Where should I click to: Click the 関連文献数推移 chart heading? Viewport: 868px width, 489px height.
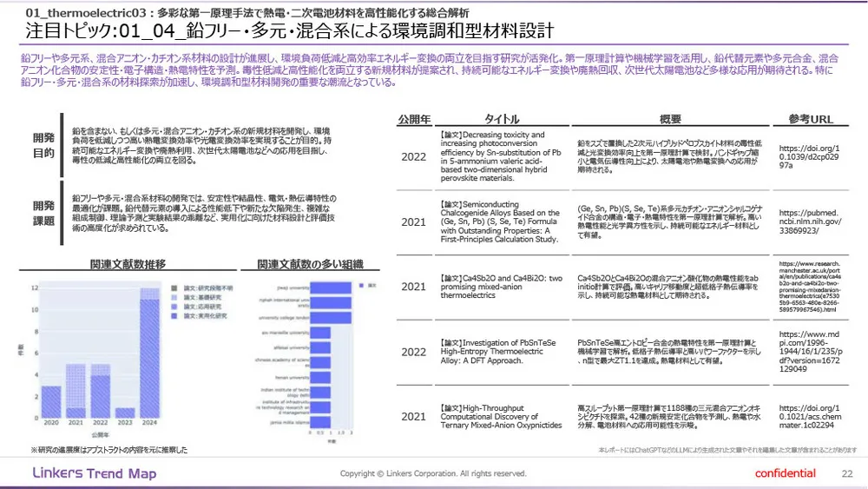coord(128,264)
